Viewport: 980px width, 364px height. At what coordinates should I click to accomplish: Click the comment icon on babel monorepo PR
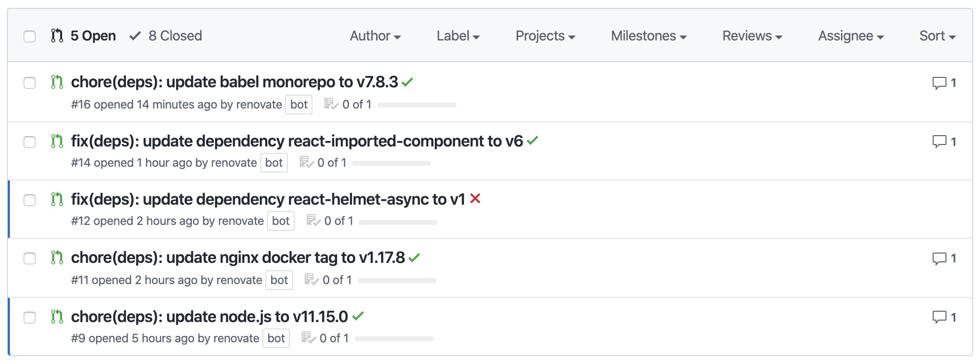tap(939, 83)
